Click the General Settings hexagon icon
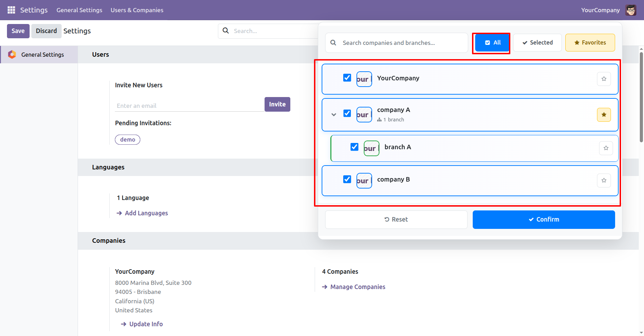The height and width of the screenshot is (336, 644). click(12, 55)
